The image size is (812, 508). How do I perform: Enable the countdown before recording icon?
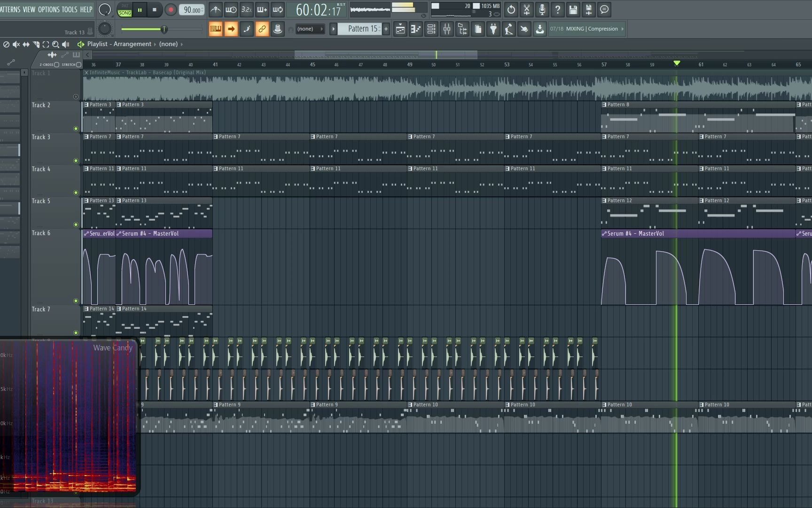[x=246, y=9]
